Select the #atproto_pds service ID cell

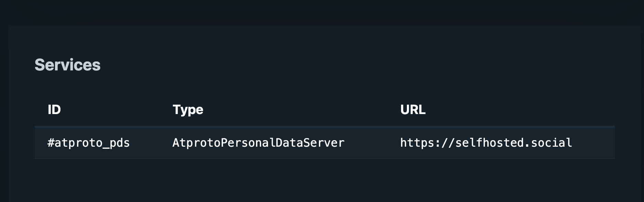[89, 143]
